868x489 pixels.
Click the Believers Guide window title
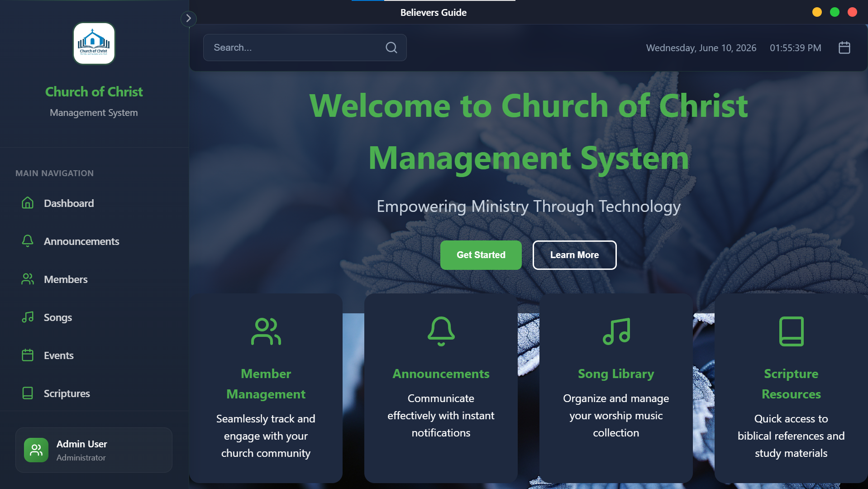434,13
